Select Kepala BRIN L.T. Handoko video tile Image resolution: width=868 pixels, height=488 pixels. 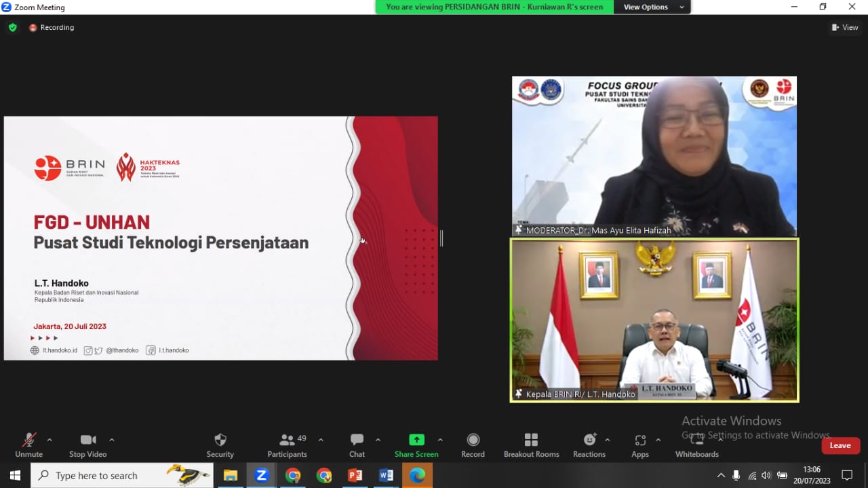tap(654, 320)
